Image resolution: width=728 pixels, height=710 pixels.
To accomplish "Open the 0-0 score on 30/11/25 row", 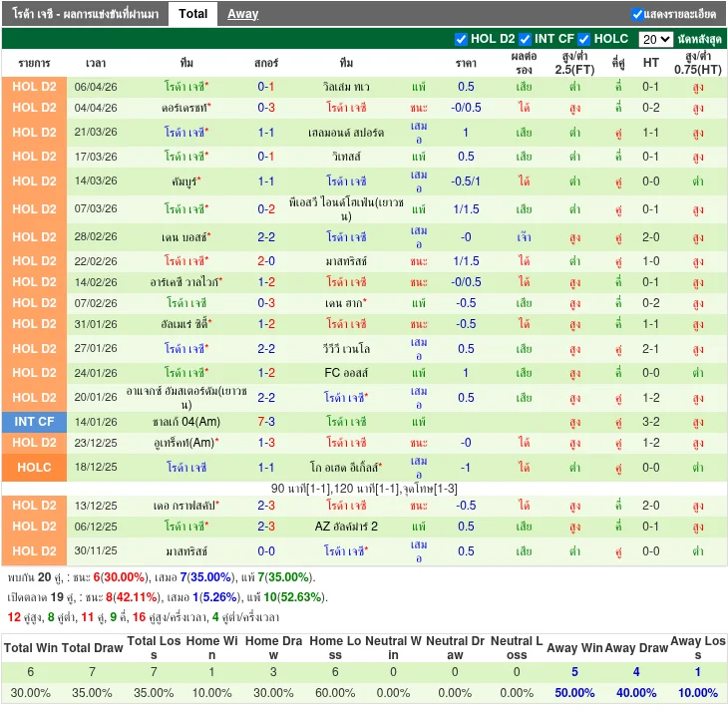I will (x=266, y=550).
